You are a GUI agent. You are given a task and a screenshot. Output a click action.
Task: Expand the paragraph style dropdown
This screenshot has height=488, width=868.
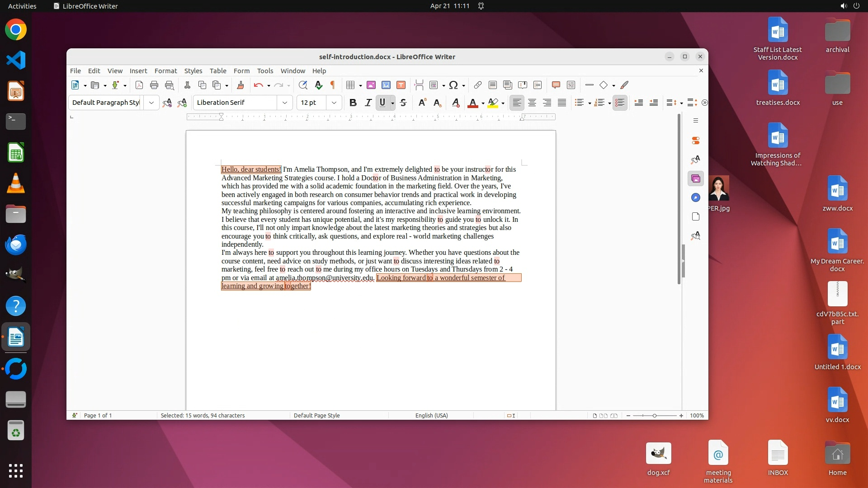coord(151,103)
